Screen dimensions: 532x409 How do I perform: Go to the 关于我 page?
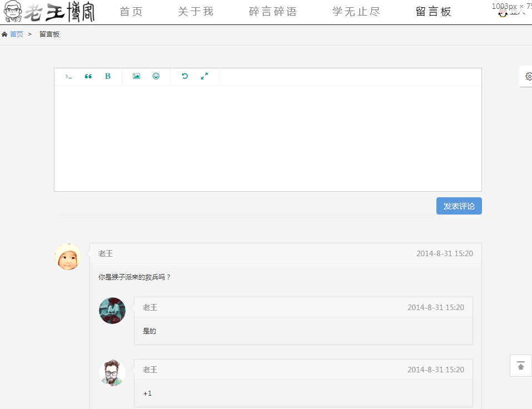[196, 12]
